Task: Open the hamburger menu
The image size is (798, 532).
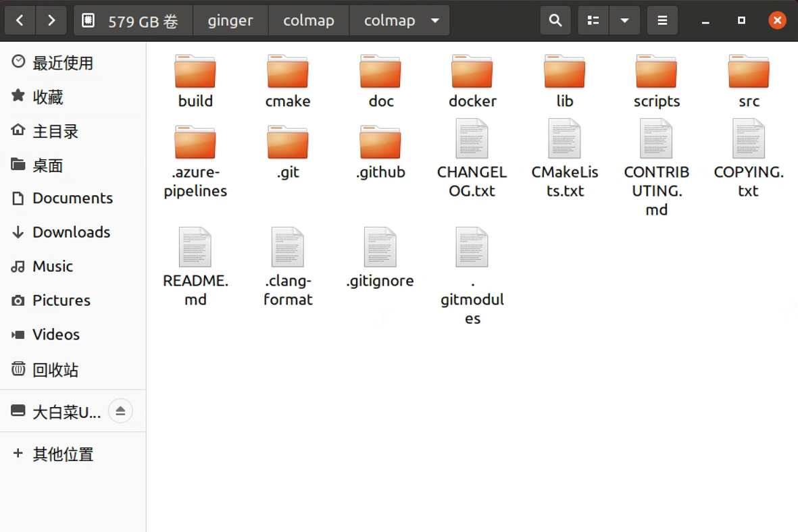Action: click(662, 20)
